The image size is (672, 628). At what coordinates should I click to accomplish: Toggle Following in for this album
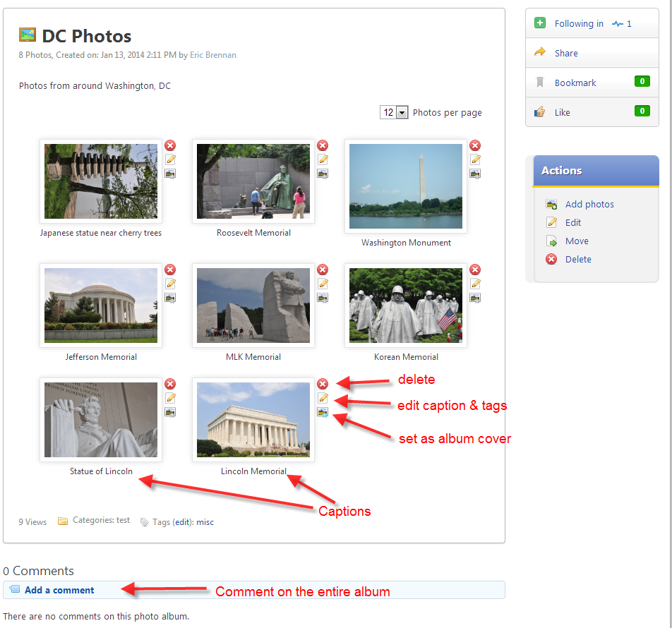(578, 24)
